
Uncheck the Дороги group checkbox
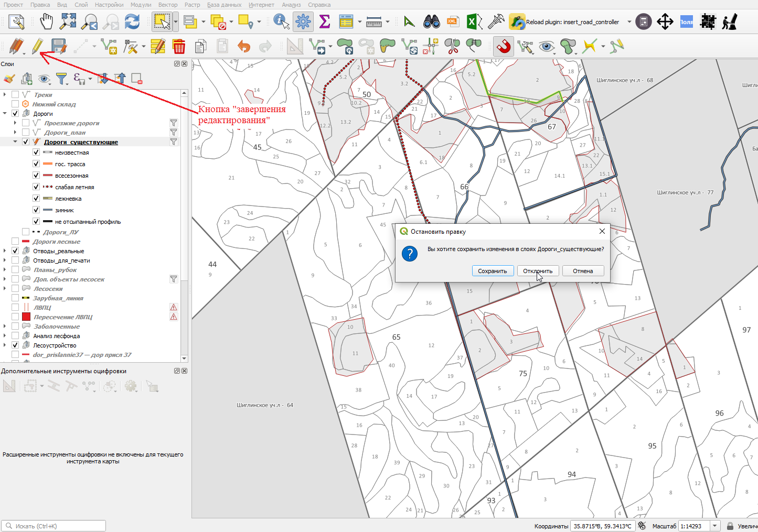(15, 114)
